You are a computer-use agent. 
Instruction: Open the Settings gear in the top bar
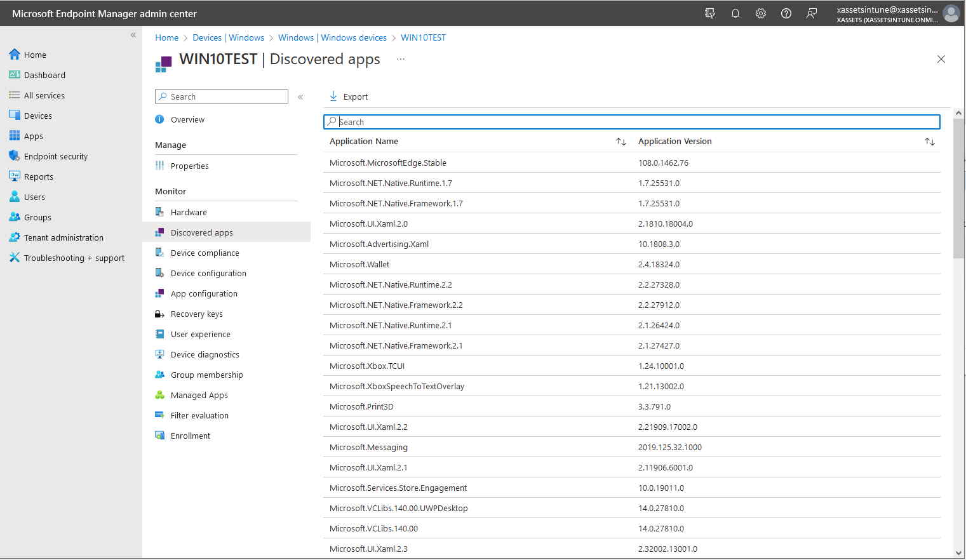(x=761, y=13)
